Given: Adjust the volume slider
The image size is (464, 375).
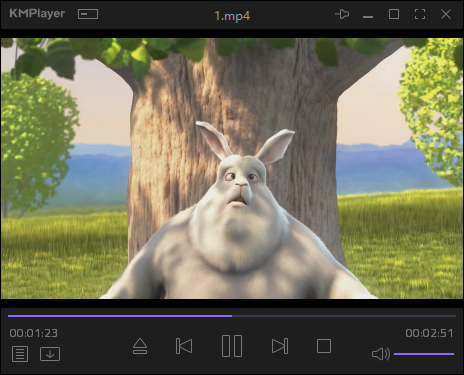Looking at the screenshot, I should point(424,354).
